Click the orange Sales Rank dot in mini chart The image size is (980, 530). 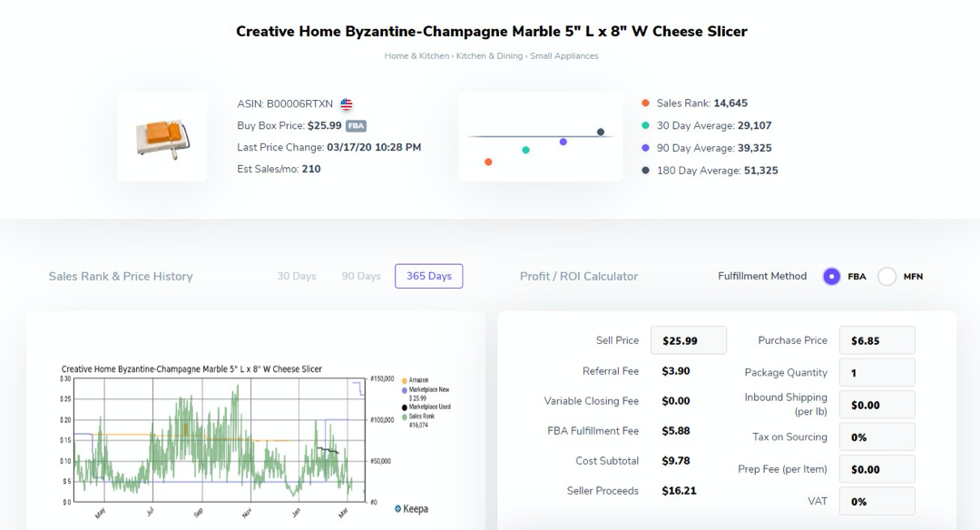(x=488, y=162)
